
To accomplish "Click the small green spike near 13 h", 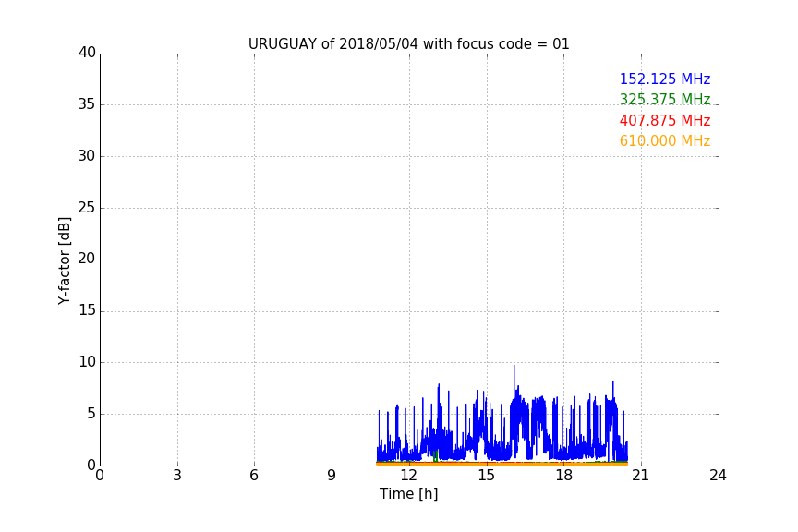I will tap(435, 455).
